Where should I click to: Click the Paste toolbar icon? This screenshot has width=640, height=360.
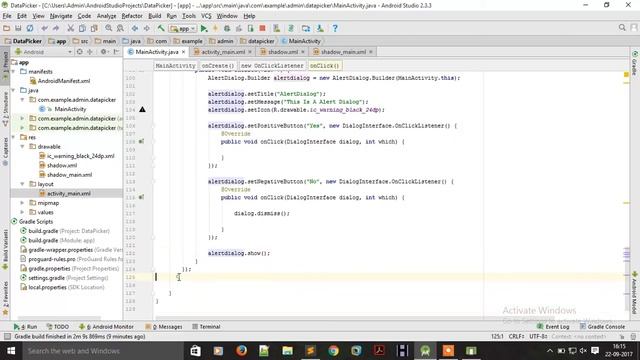(94, 28)
